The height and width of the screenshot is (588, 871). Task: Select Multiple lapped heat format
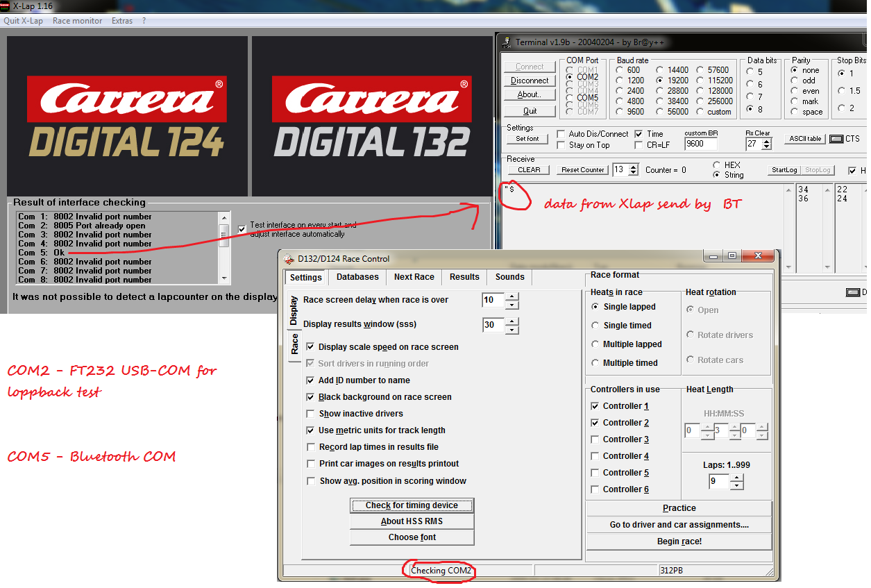(x=595, y=344)
